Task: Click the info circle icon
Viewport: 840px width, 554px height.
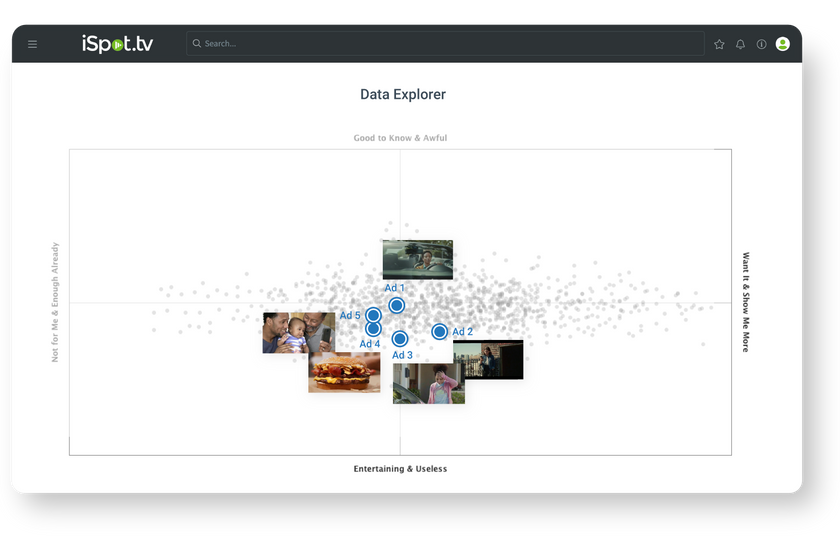Action: [761, 44]
